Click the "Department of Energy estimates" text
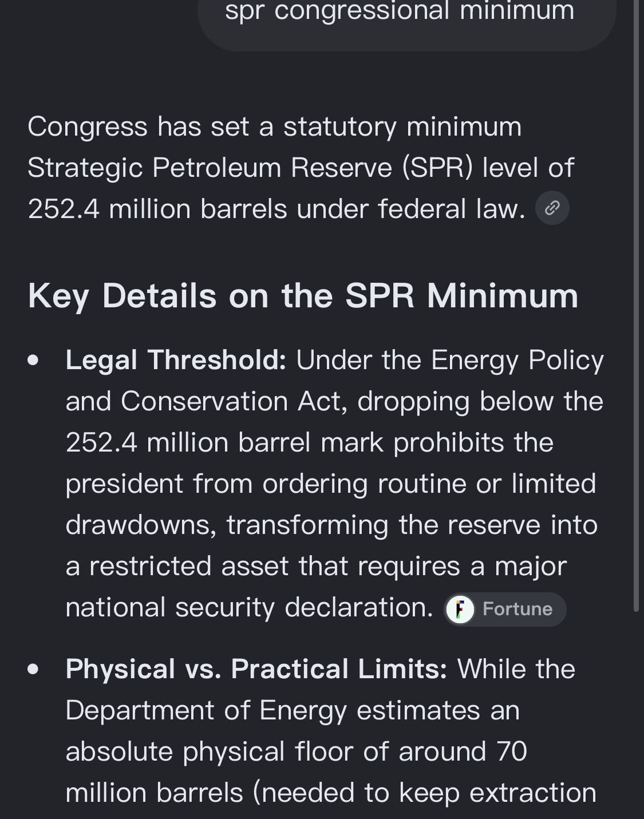Image resolution: width=644 pixels, height=819 pixels. [x=273, y=711]
